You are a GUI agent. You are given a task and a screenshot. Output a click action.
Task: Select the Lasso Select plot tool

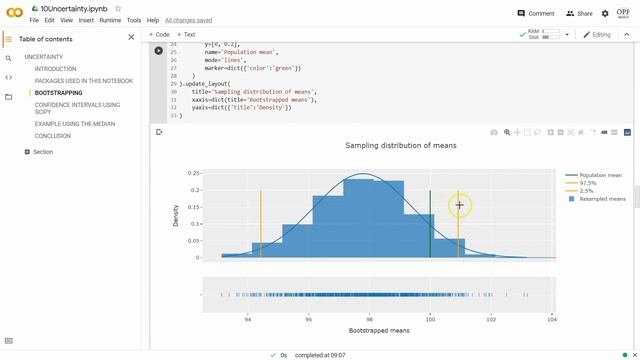point(537,132)
